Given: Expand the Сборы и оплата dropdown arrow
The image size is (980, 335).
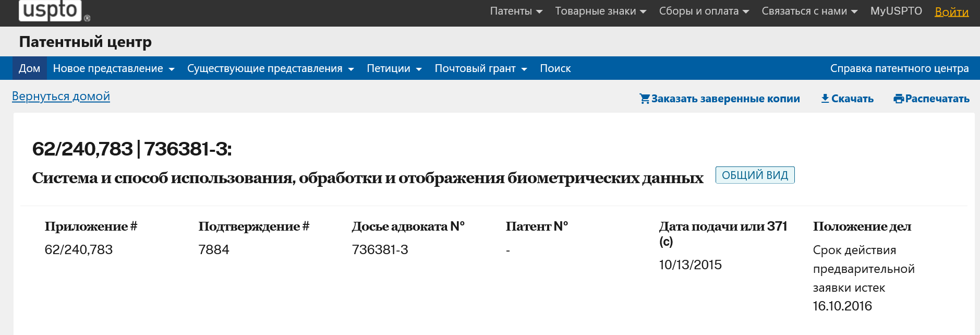Looking at the screenshot, I should pyautogui.click(x=746, y=11).
